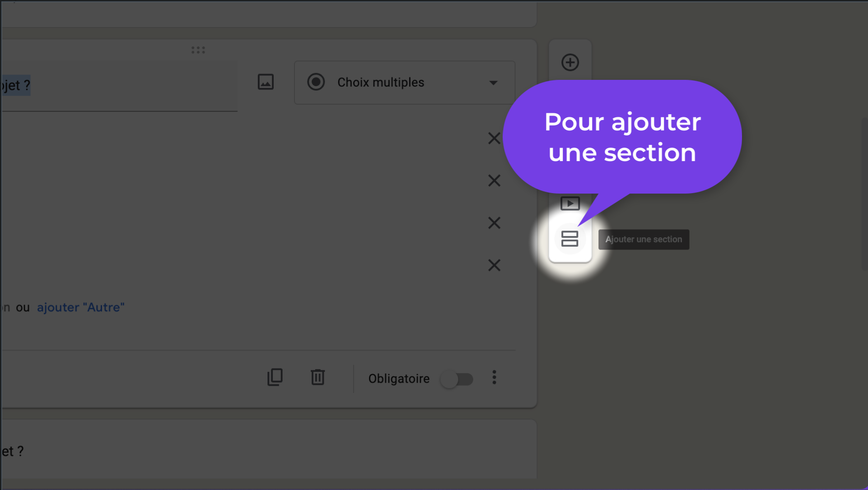The width and height of the screenshot is (868, 490).
Task: Remove the second answer option
Action: coord(494,180)
